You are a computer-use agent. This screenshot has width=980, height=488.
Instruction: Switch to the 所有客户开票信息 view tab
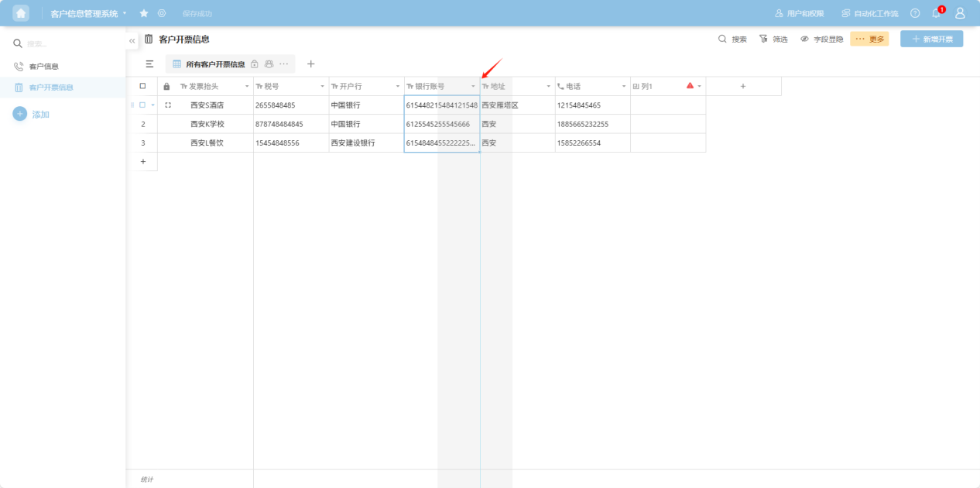(x=214, y=64)
